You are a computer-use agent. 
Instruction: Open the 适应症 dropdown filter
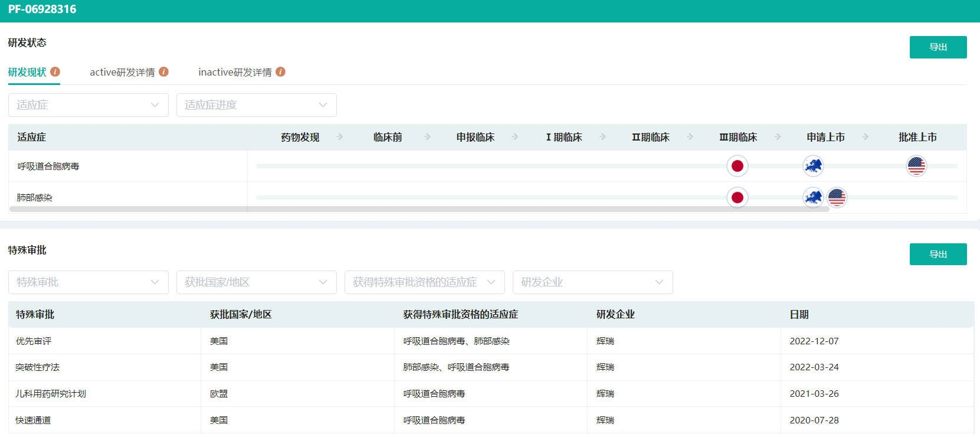pos(89,105)
